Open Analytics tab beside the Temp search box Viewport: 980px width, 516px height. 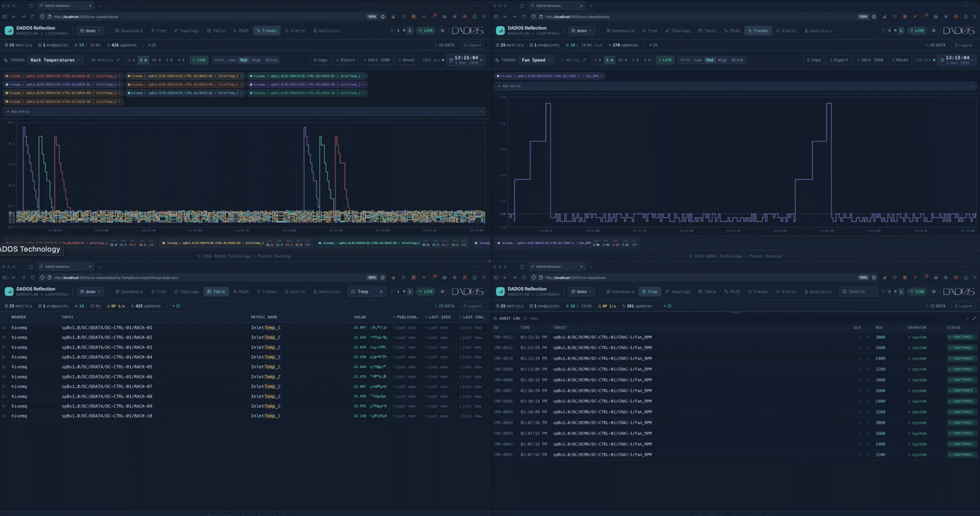pos(327,292)
